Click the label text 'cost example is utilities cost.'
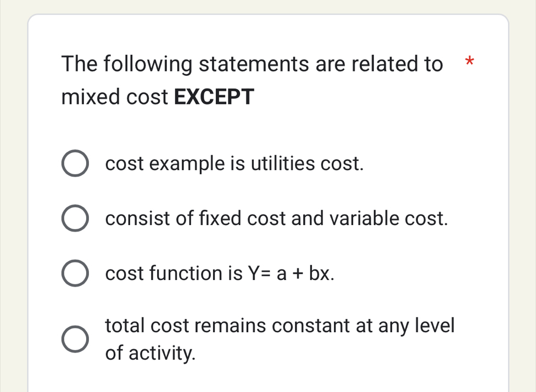Image resolution: width=536 pixels, height=392 pixels. pyautogui.click(x=235, y=164)
